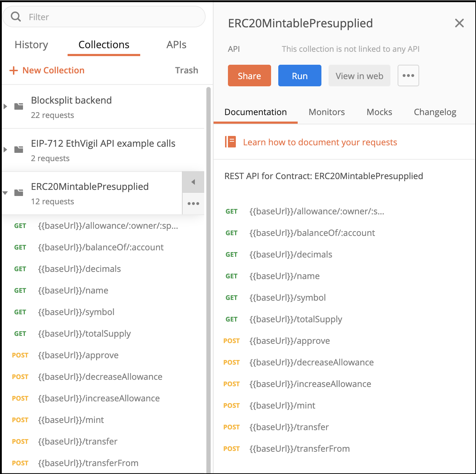Image resolution: width=476 pixels, height=474 pixels.
Task: Select POST increaseAllowance request in sidebar
Action: 103,398
